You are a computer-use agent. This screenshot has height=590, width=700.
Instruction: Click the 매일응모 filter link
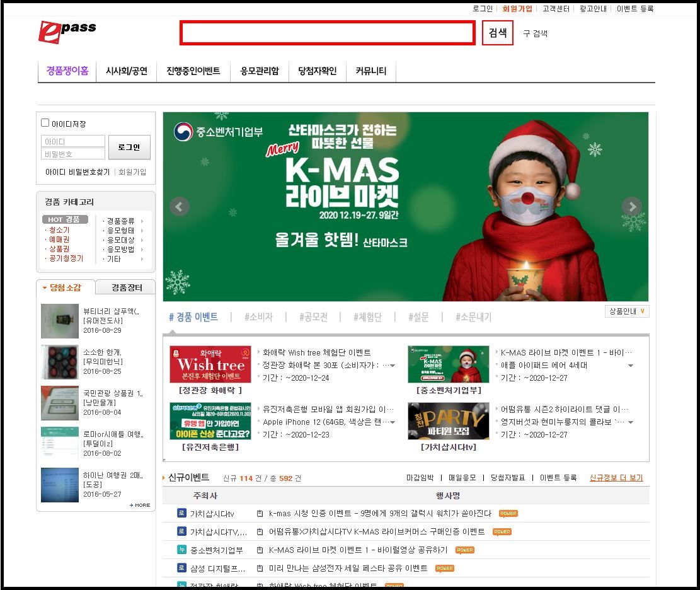[x=462, y=478]
